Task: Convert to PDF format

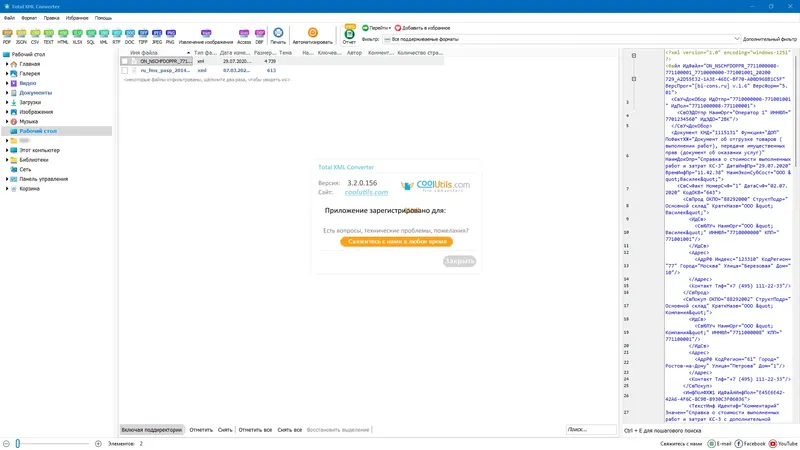Action: (x=7, y=36)
